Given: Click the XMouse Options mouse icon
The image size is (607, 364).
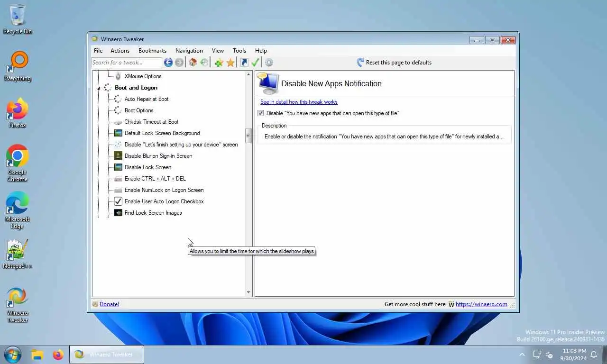Looking at the screenshot, I should point(118,76).
